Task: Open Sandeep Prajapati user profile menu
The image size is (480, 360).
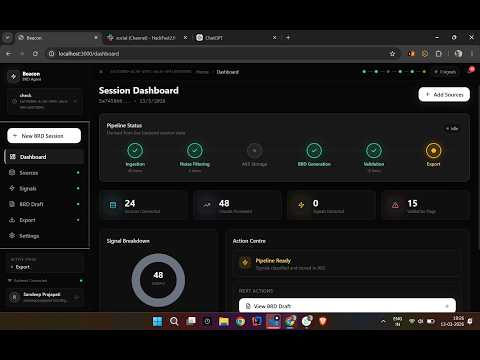Action: 44,297
